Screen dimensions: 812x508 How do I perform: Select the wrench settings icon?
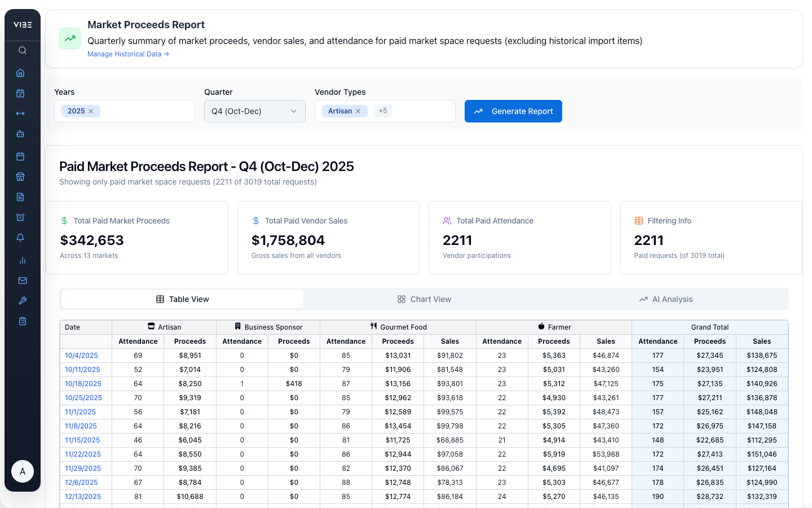21,300
